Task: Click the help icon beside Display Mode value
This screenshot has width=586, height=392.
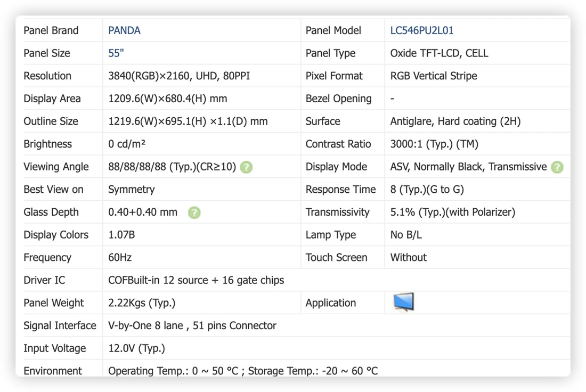Action: click(557, 167)
